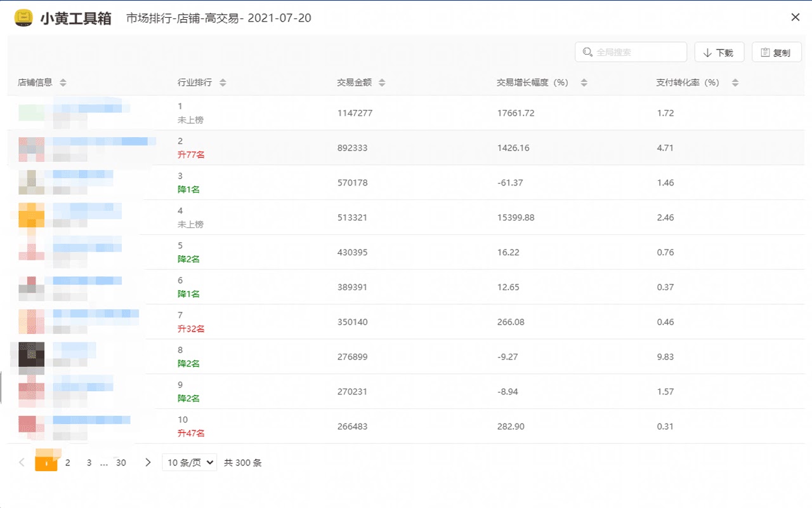The image size is (812, 508).
Task: Click transaction amount 430395
Action: [352, 253]
